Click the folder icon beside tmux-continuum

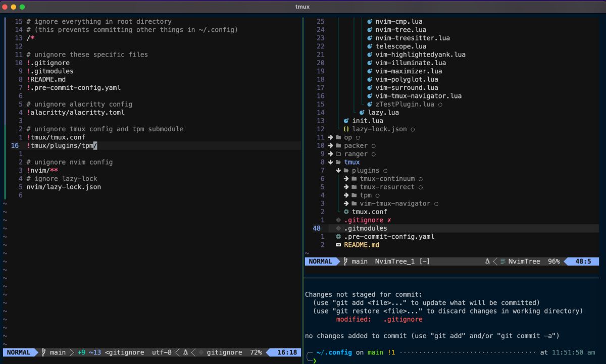pyautogui.click(x=354, y=179)
